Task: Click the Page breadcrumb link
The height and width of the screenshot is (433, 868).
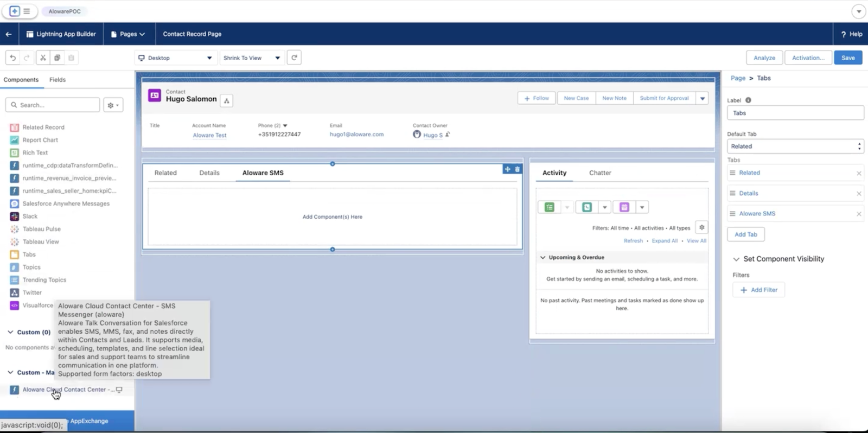Action: click(738, 78)
